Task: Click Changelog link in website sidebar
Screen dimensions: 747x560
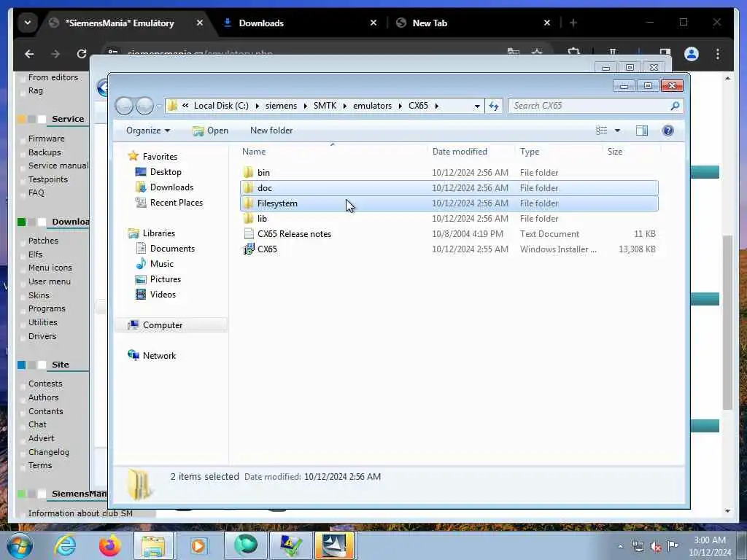Action: [49, 452]
